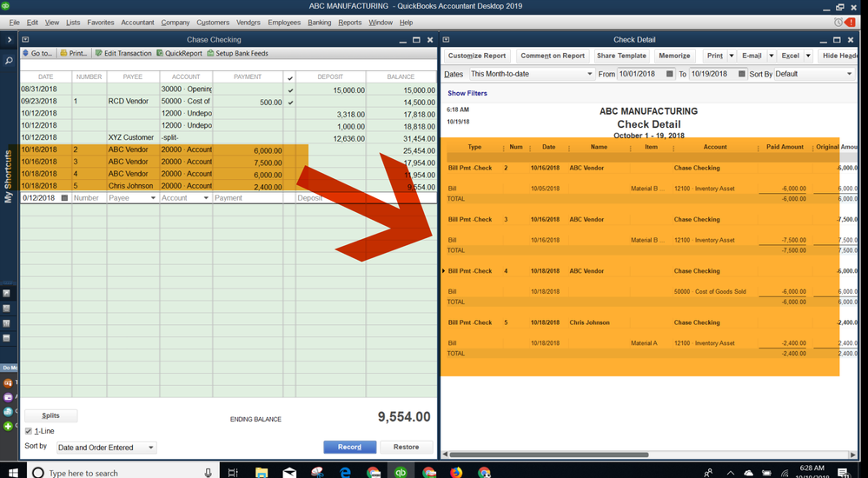Open File Explorer from the taskbar
Screen dimensions: 868x478
[x=262, y=472]
